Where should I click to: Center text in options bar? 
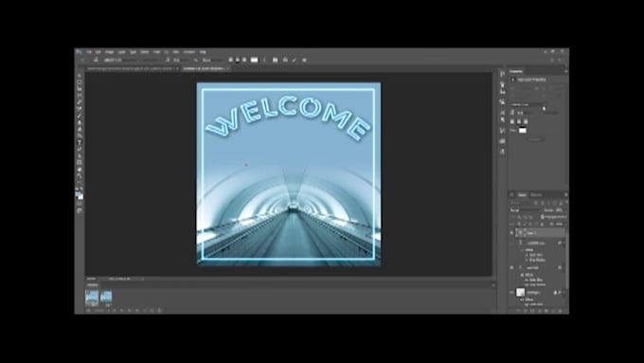pos(238,60)
